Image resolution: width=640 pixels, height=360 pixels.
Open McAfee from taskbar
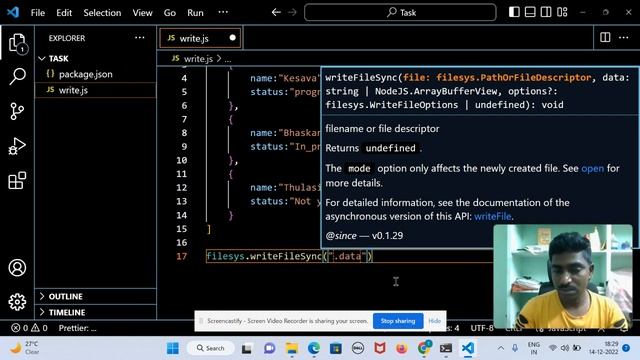[380, 349]
